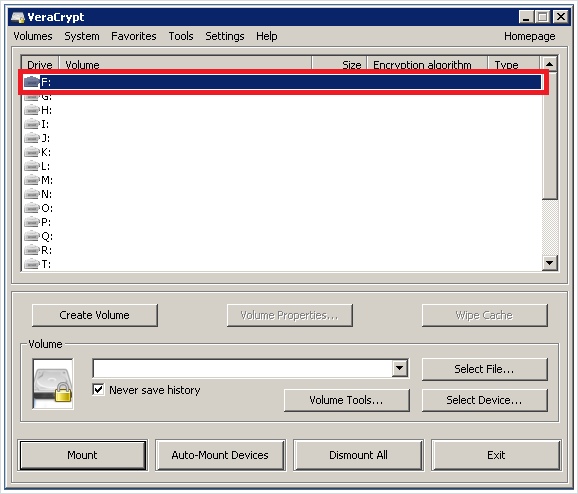This screenshot has width=578, height=494.
Task: Click the drive icon beside N:
Action: click(32, 194)
